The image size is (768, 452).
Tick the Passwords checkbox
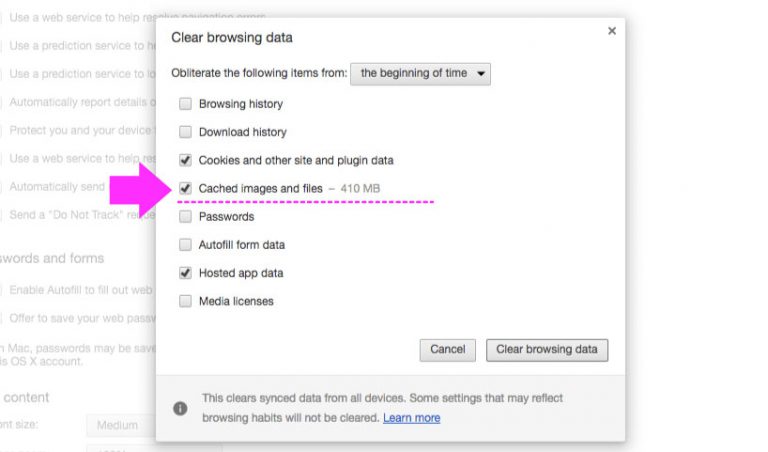[185, 216]
